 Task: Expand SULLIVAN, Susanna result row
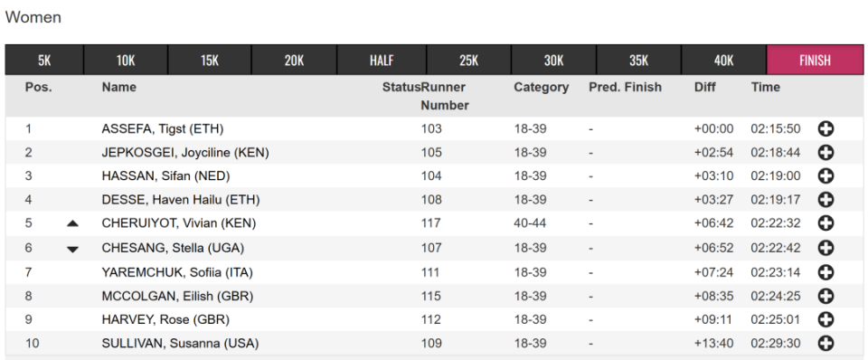coord(826,344)
